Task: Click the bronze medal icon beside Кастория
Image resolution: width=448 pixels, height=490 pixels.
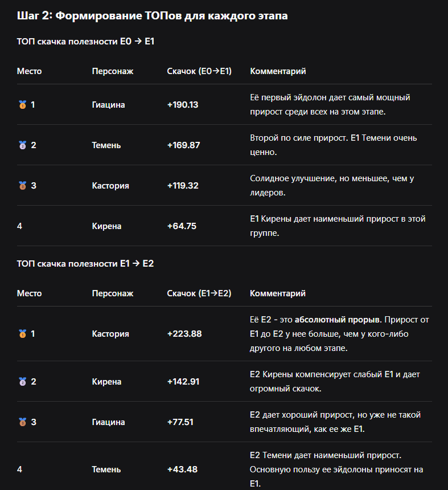Action: coord(22,186)
